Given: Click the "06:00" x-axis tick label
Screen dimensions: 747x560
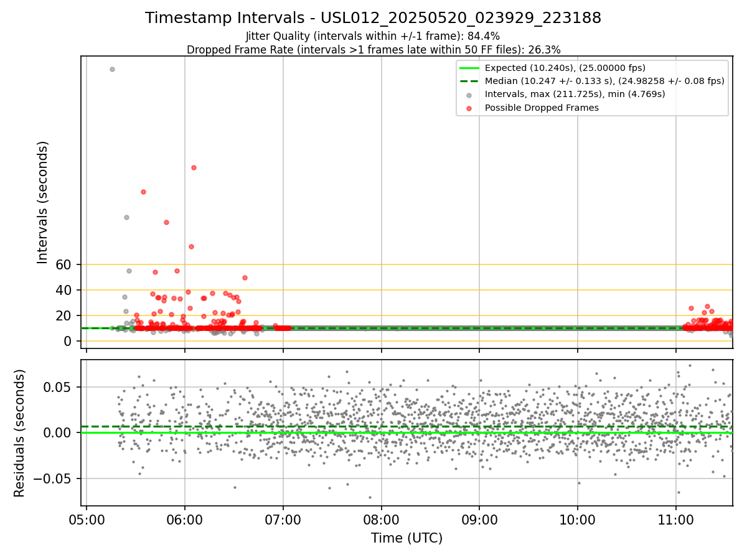Looking at the screenshot, I should [185, 520].
